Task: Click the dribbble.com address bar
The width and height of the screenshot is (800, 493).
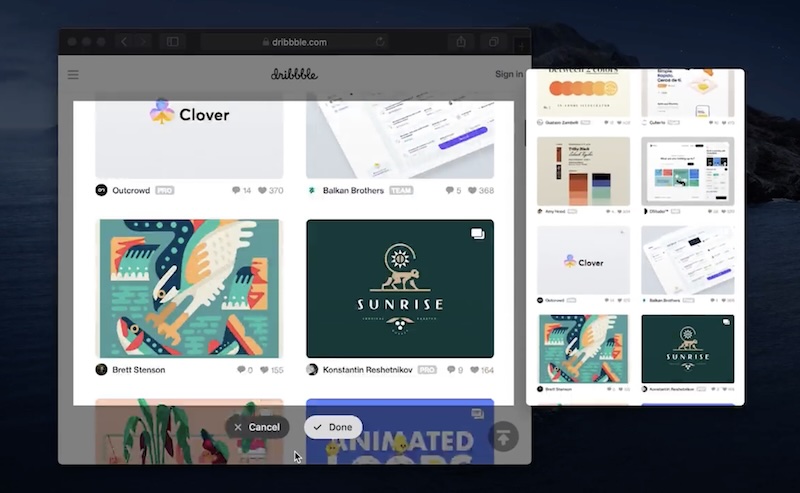Action: 294,42
